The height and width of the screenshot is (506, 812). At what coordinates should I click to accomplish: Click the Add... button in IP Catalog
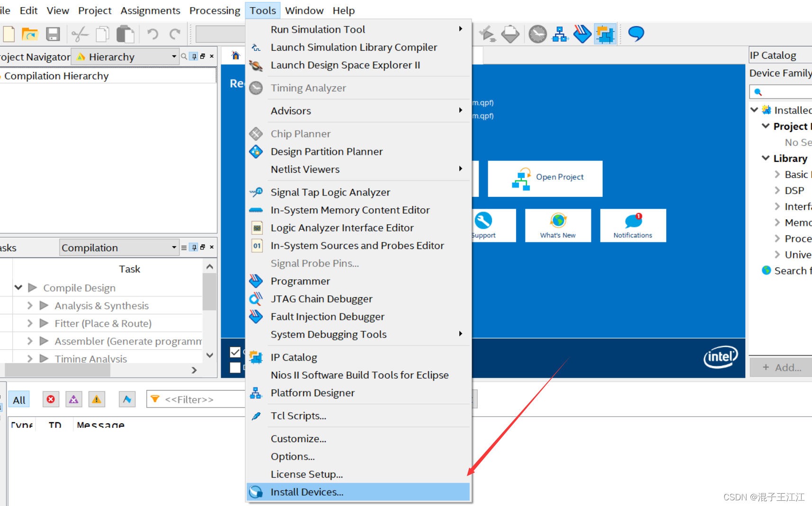tap(781, 367)
